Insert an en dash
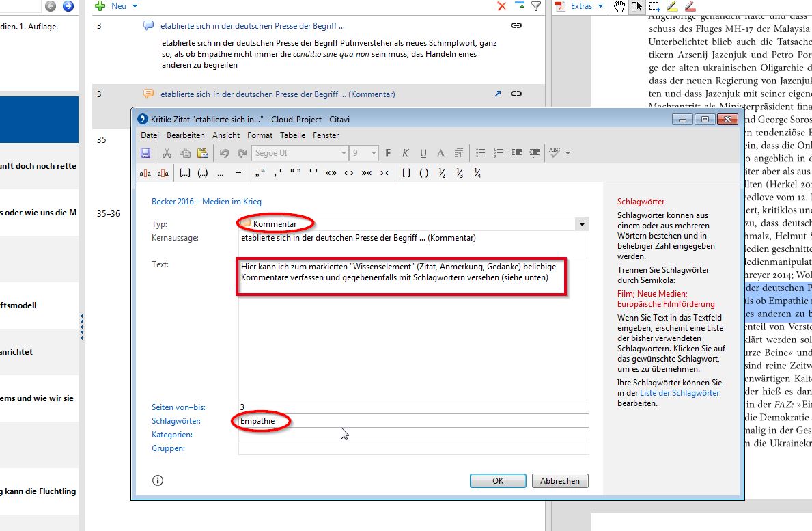Image resolution: width=812 pixels, height=531 pixels. pyautogui.click(x=238, y=173)
